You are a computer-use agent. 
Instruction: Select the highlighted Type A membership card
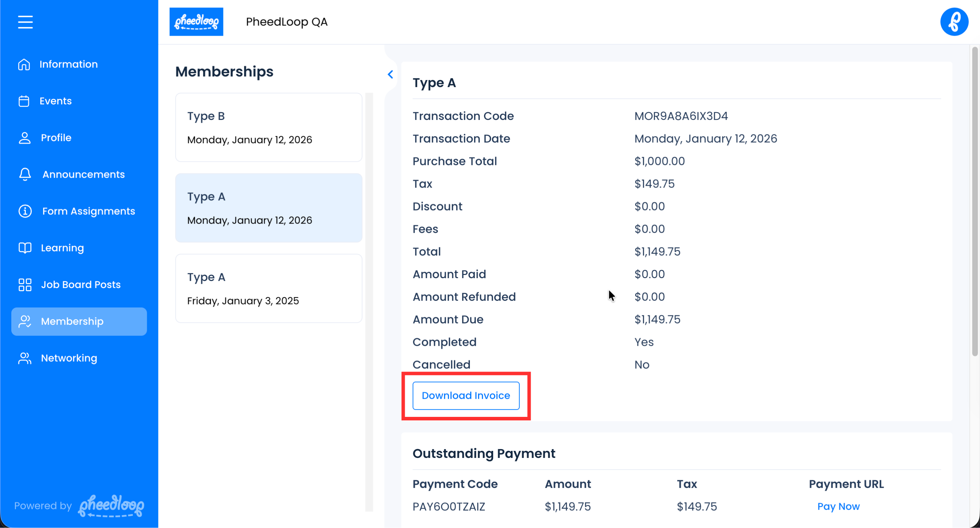point(269,208)
